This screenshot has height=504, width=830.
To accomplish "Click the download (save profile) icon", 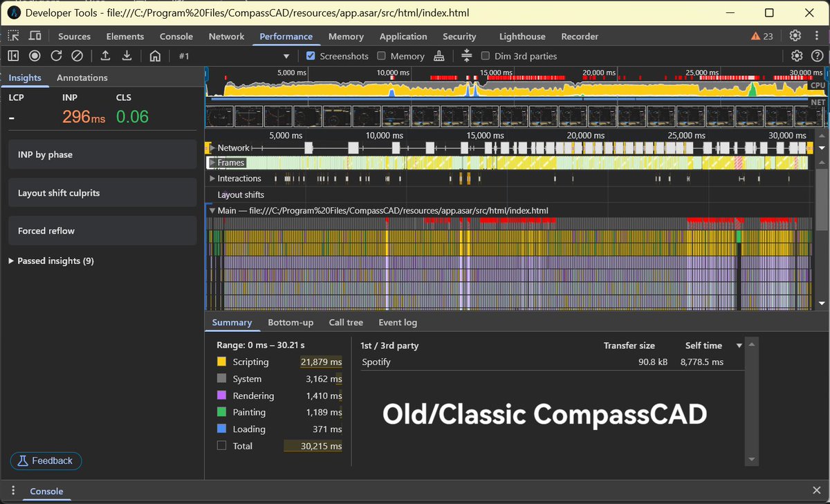I will (x=127, y=56).
